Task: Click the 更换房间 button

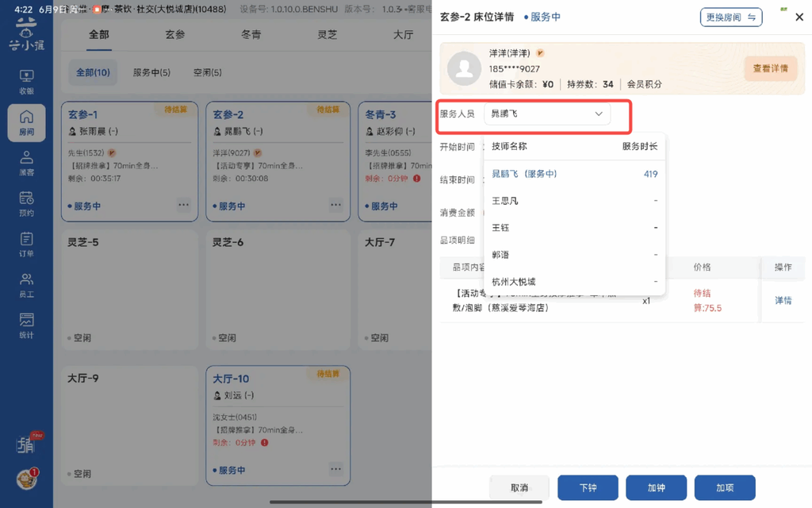Action: [x=730, y=17]
